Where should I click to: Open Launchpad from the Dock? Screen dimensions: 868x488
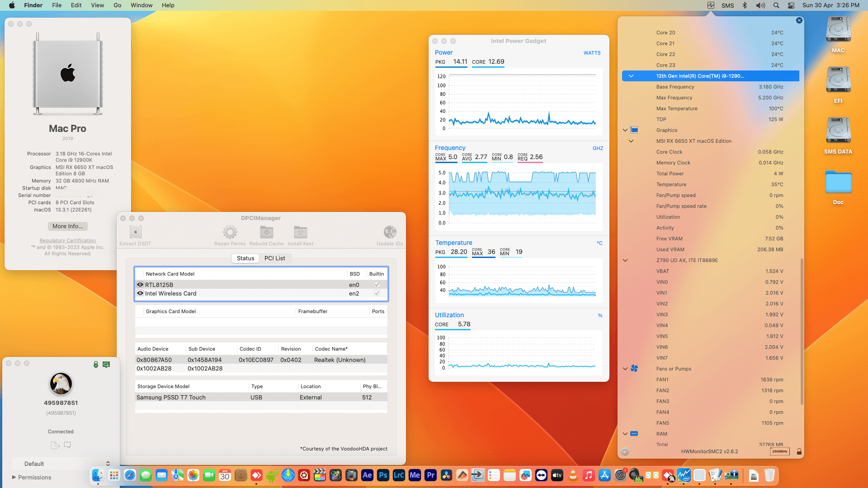tap(114, 475)
